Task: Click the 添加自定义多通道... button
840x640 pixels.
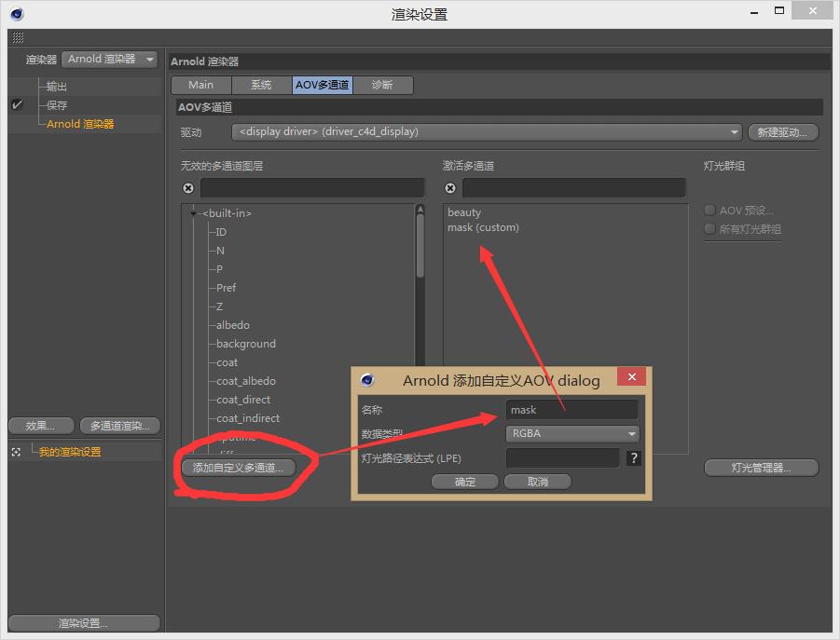Action: 238,468
